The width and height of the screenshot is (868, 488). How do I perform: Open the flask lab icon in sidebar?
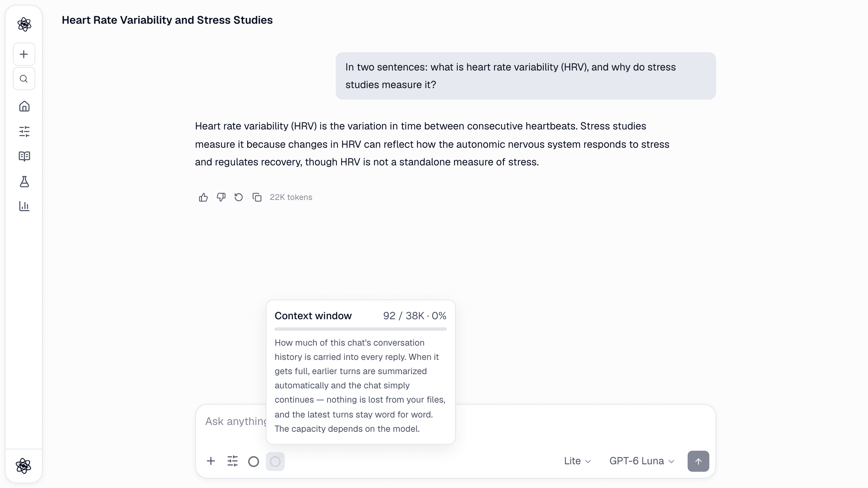[x=24, y=181]
